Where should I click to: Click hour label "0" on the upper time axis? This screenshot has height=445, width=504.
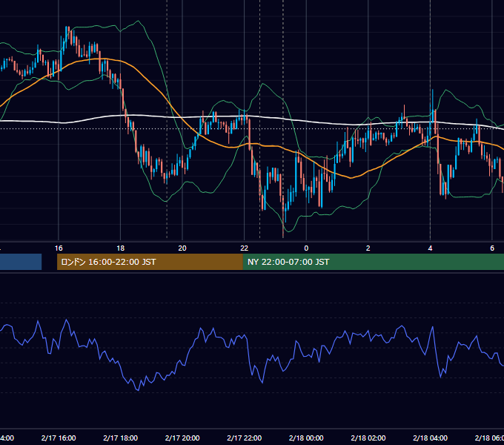306,248
